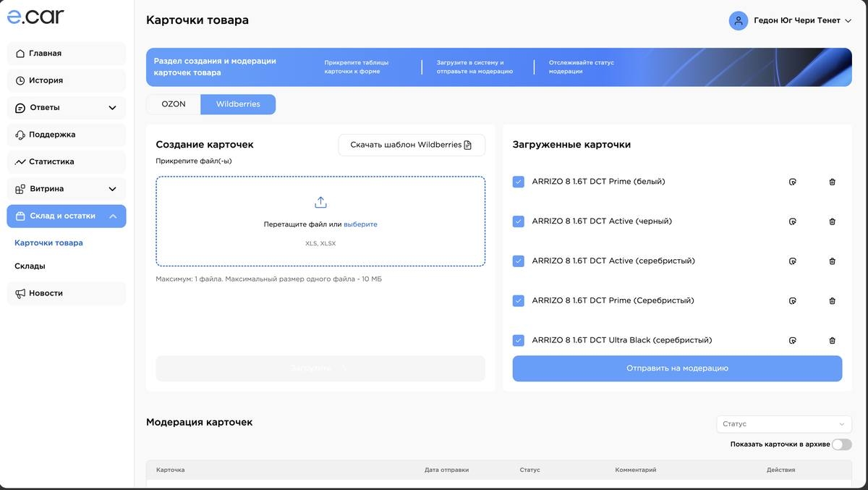Delete ARRIZO 8 Prime (белый) card
Image resolution: width=868 pixels, height=490 pixels.
point(832,182)
